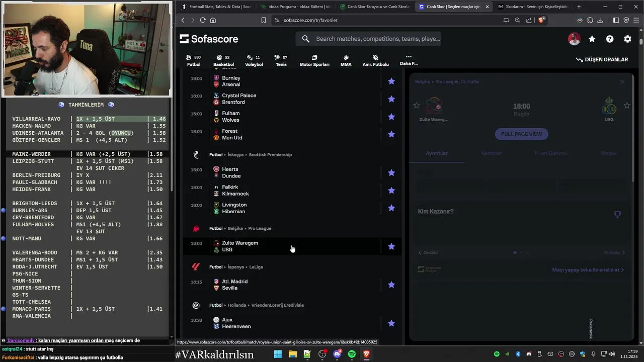
Task: Favorite the USG team star
Action: (627, 106)
